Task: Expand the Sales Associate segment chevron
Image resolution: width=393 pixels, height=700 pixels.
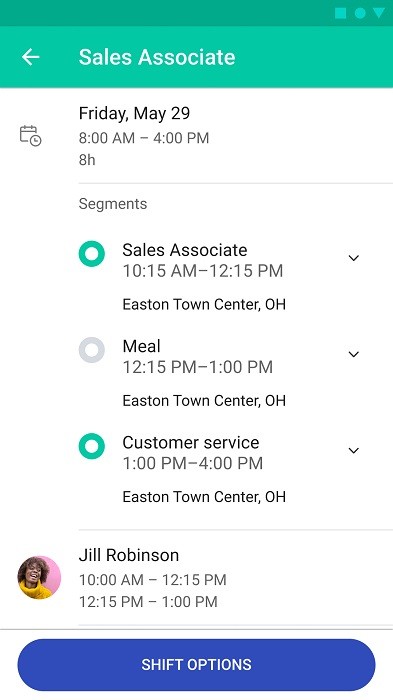Action: (x=354, y=258)
